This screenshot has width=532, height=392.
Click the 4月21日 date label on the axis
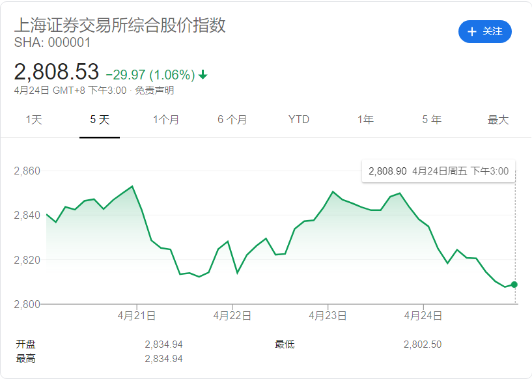(x=137, y=316)
